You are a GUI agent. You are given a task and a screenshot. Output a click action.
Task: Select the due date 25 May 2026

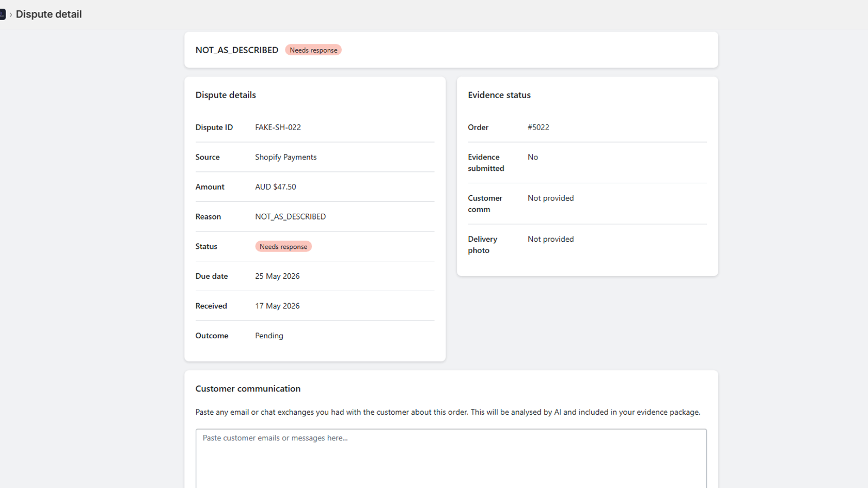277,277
